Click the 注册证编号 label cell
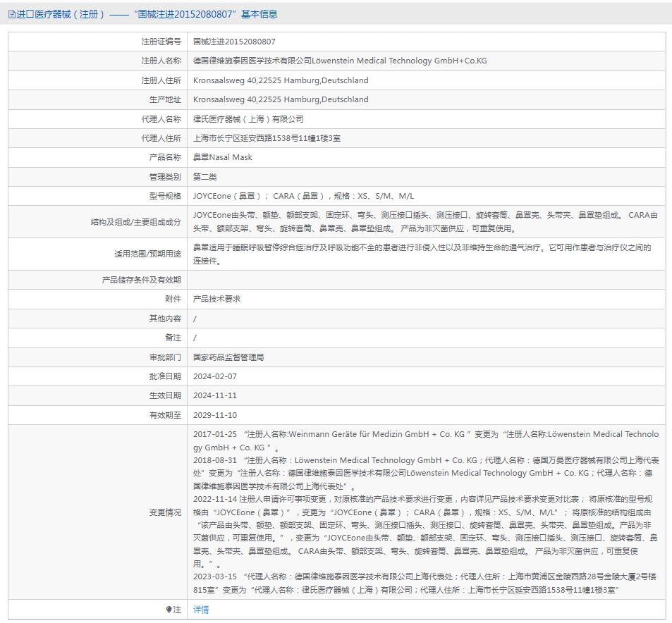This screenshot has height=623, width=672. pos(161,42)
